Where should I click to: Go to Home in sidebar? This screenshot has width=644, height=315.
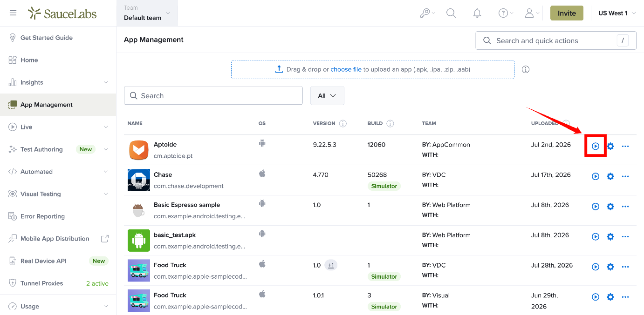click(58, 60)
